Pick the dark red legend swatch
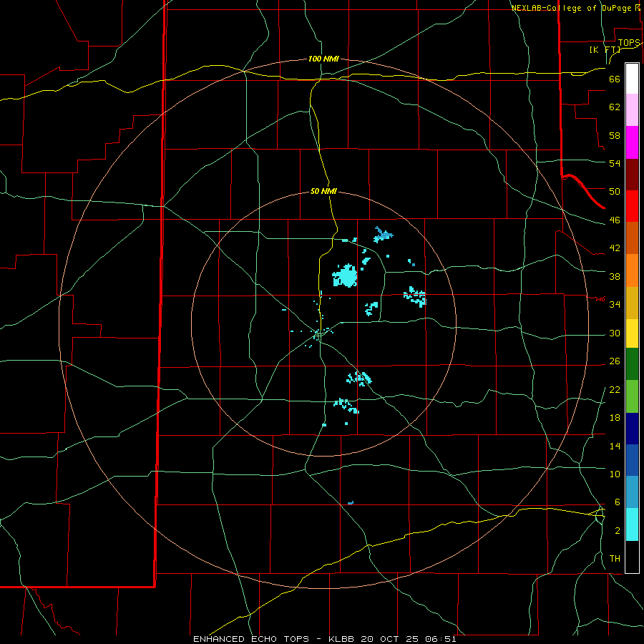Image resolution: width=644 pixels, height=644 pixels. (x=632, y=175)
